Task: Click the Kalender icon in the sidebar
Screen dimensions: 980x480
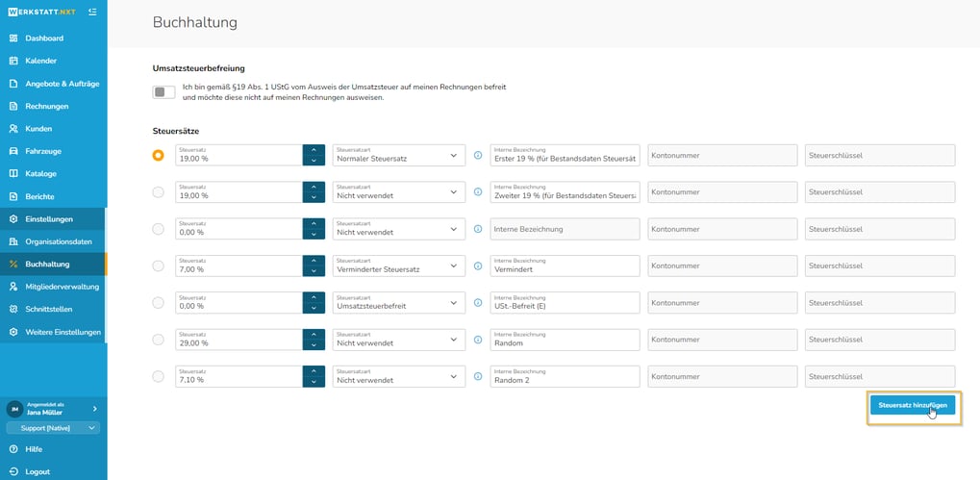Action: point(13,61)
